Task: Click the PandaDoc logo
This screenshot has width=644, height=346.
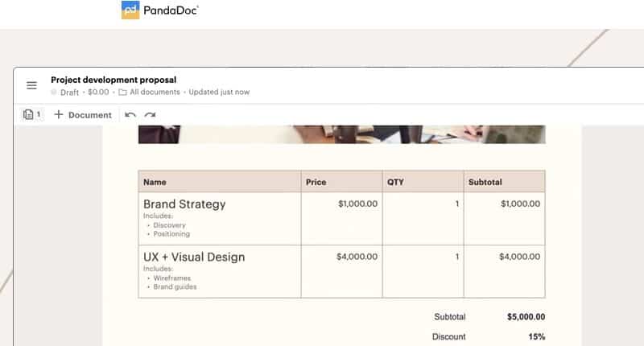Action: [160, 10]
